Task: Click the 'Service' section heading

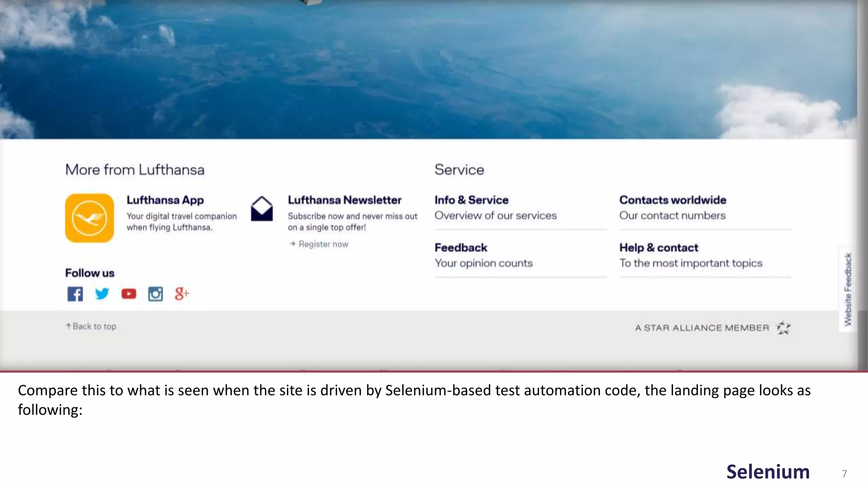Action: pyautogui.click(x=459, y=169)
